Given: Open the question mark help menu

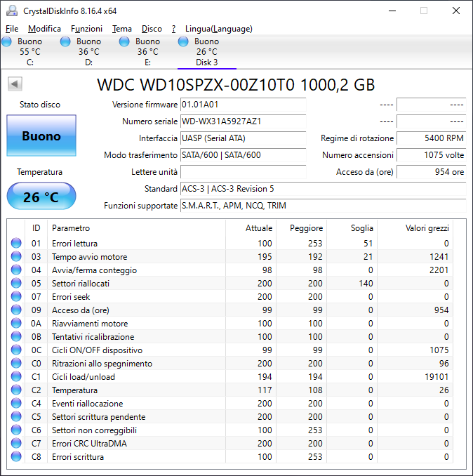Looking at the screenshot, I should pos(173,29).
